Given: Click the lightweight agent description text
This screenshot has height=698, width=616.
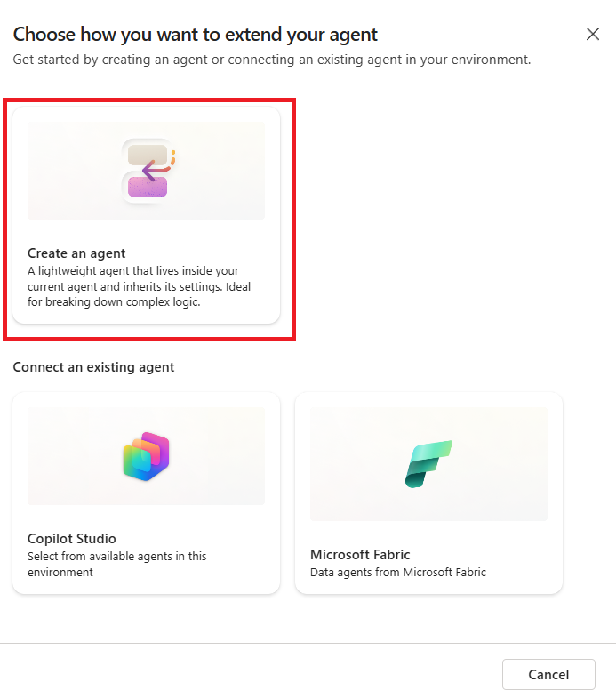Looking at the screenshot, I should point(133,285).
